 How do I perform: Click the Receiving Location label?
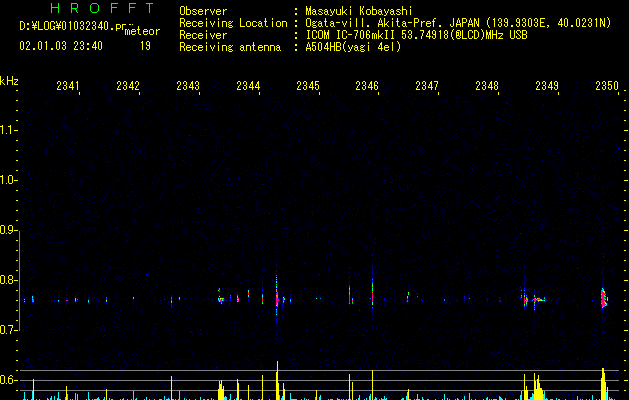pyautogui.click(x=233, y=23)
